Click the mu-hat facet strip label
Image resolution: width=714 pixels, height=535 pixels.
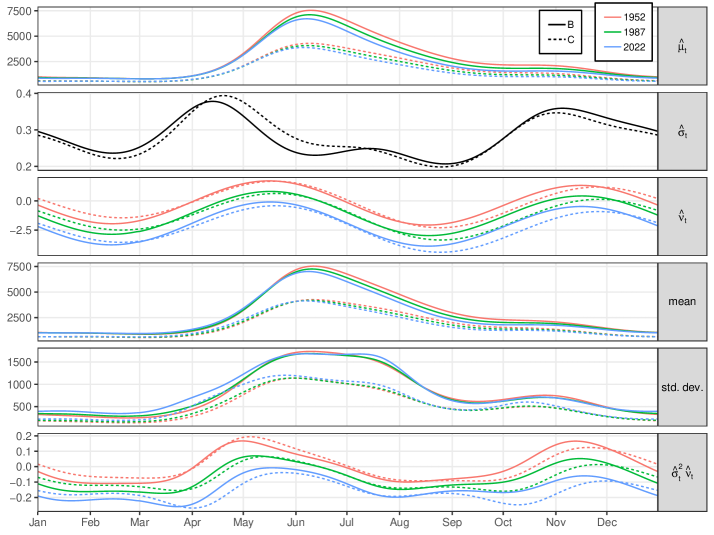pyautogui.click(x=682, y=46)
